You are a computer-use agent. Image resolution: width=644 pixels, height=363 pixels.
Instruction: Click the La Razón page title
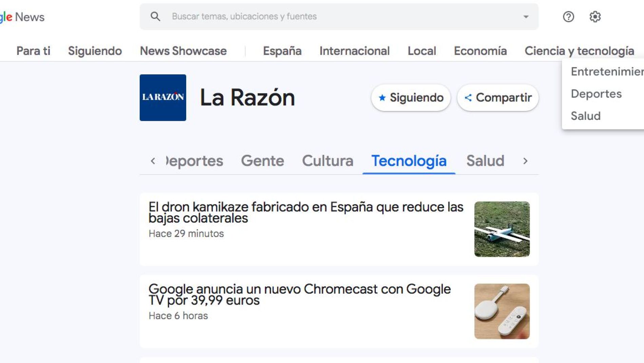pyautogui.click(x=247, y=98)
